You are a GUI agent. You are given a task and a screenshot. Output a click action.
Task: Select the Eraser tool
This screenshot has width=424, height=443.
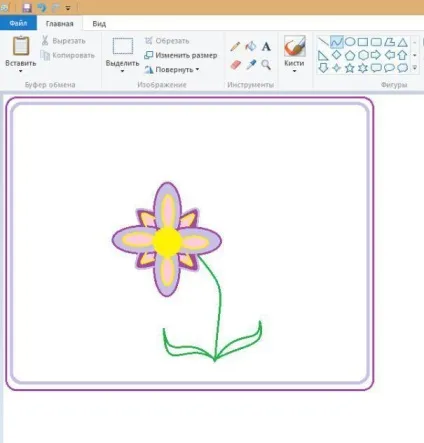pyautogui.click(x=235, y=65)
